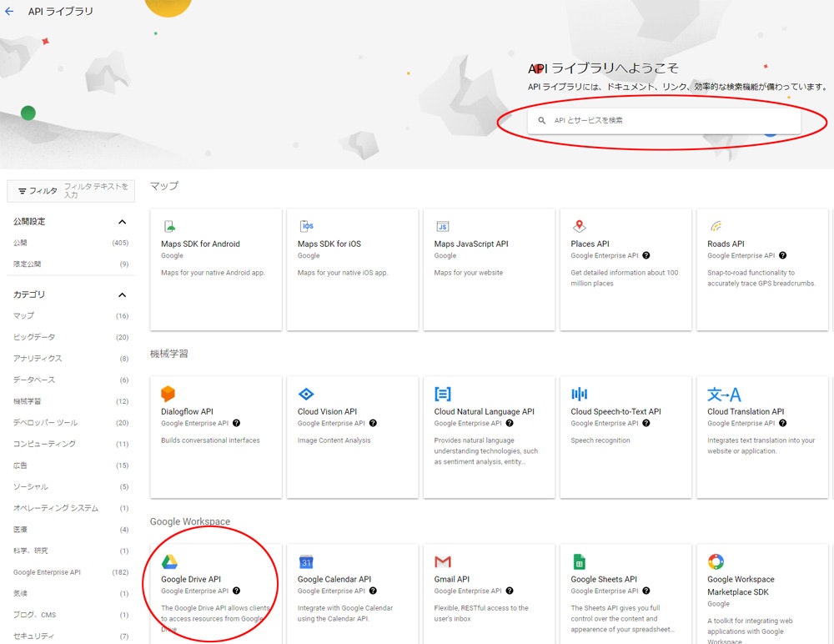The height and width of the screenshot is (644, 834).
Task: Go back using the arrow beside API ライブラリ
Action: click(x=9, y=11)
